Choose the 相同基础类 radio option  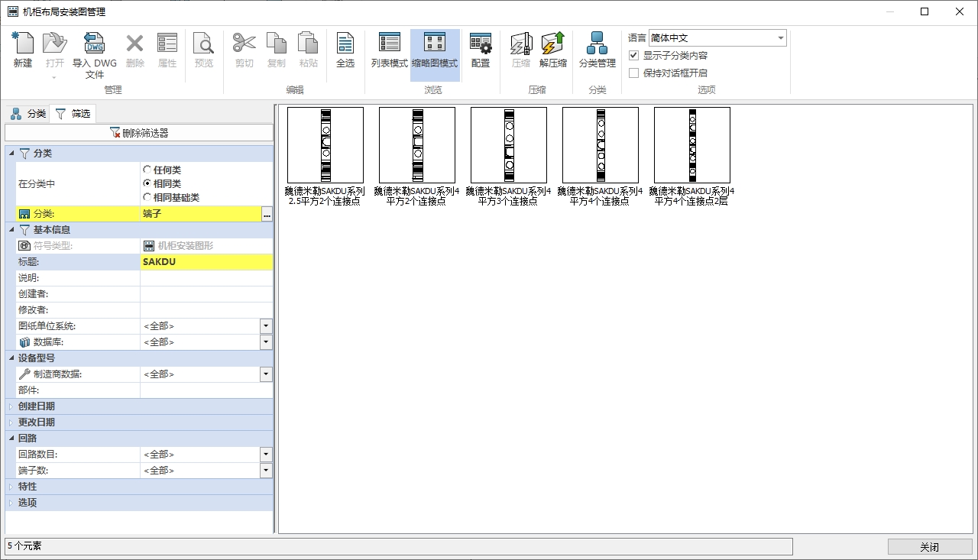coord(147,197)
